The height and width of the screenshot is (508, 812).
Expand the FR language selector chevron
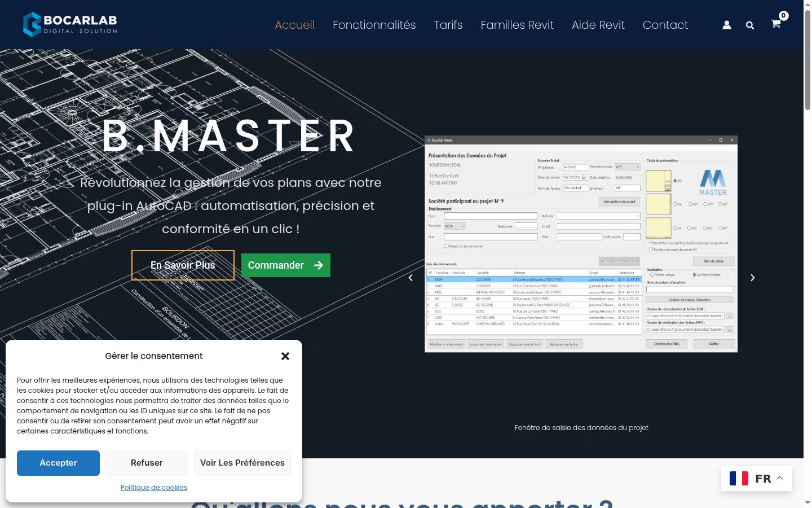[x=780, y=478]
